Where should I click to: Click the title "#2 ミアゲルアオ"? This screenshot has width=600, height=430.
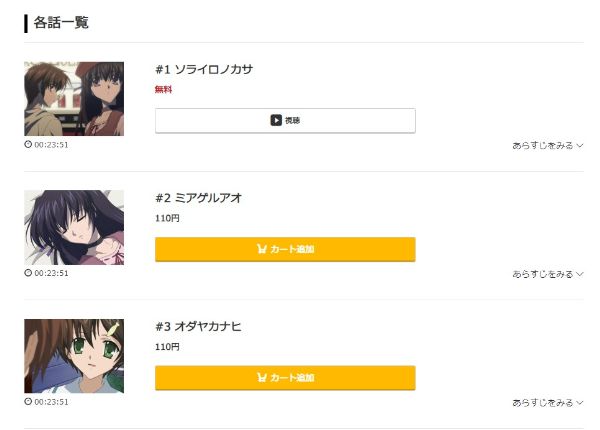[x=198, y=198]
